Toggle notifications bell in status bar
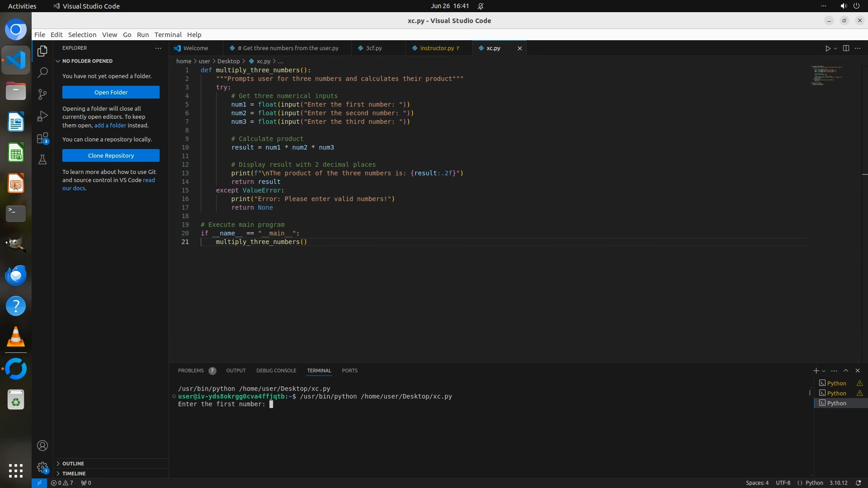 858,483
